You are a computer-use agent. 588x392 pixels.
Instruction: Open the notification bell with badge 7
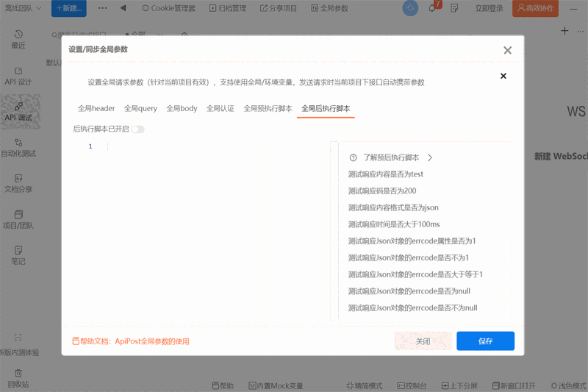tap(432, 8)
